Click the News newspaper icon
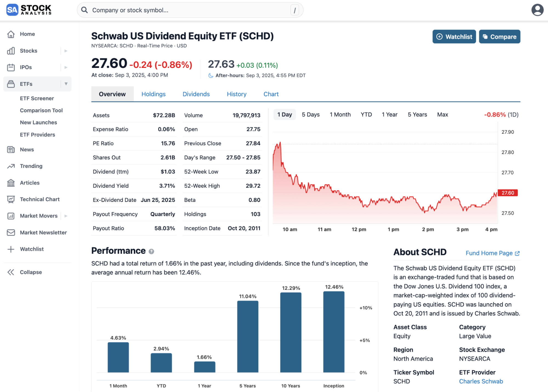548x392 pixels. point(11,150)
